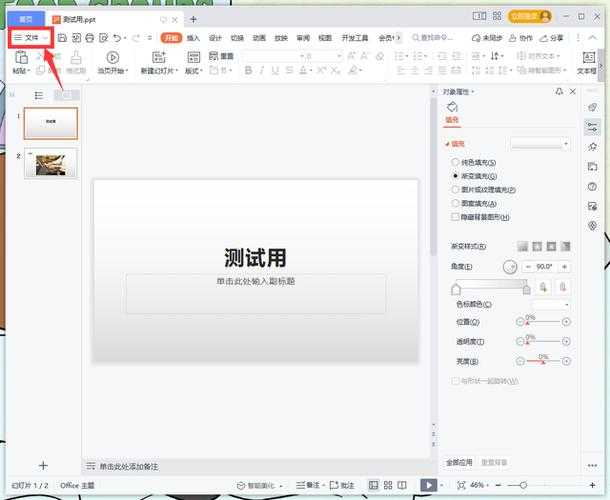Switch to outline view in slide panel

(39, 95)
